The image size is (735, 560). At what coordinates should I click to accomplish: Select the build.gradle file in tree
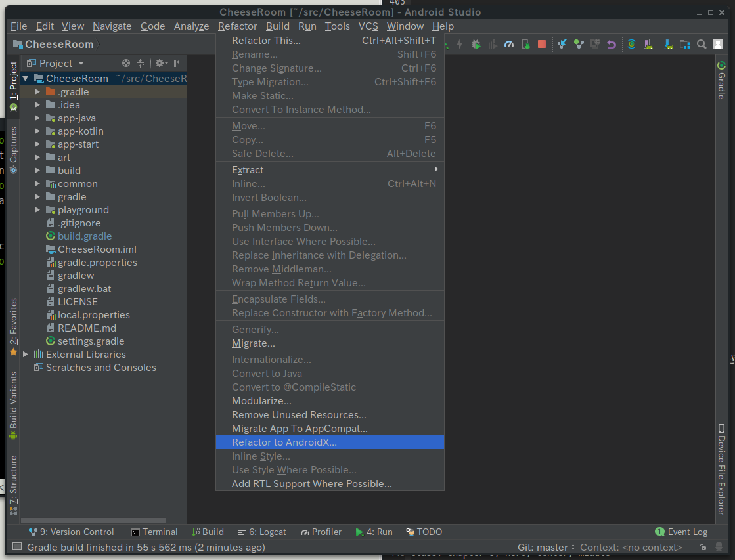click(84, 236)
